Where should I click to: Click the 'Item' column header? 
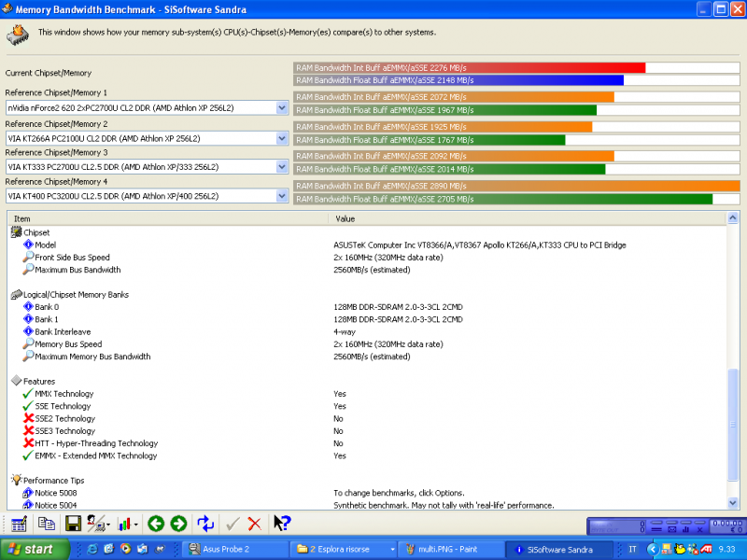pos(168,219)
